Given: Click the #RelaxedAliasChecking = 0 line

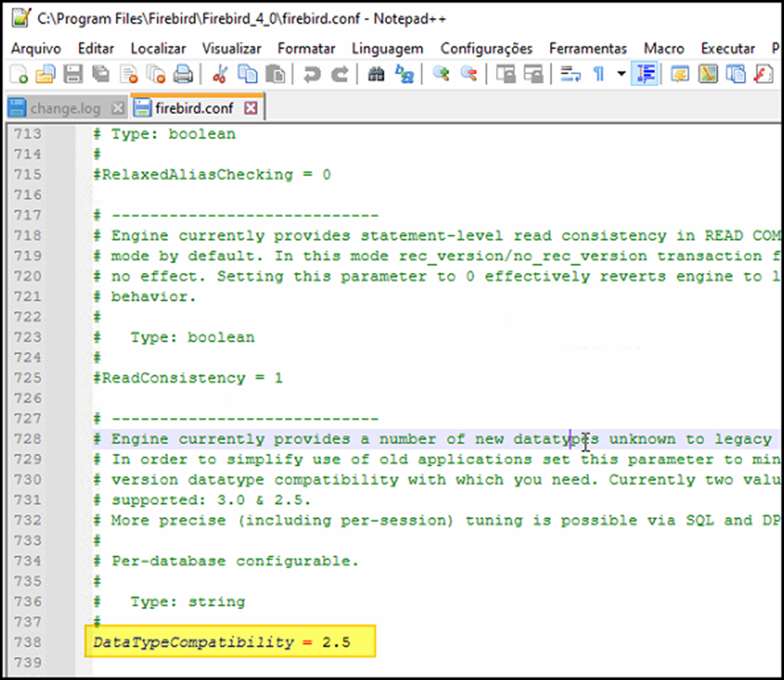Looking at the screenshot, I should pyautogui.click(x=212, y=175).
